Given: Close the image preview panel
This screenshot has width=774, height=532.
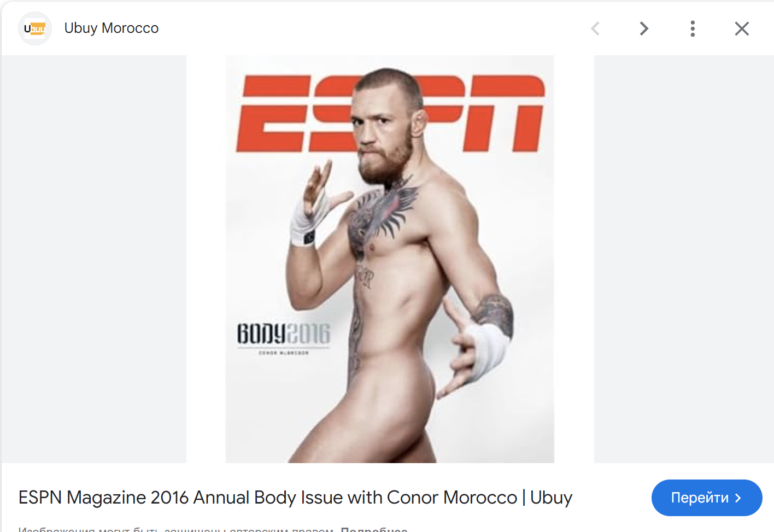Looking at the screenshot, I should click(x=742, y=28).
